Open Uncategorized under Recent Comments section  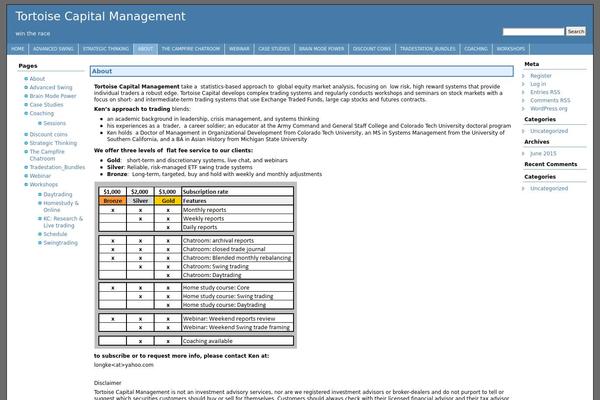pyautogui.click(x=549, y=188)
